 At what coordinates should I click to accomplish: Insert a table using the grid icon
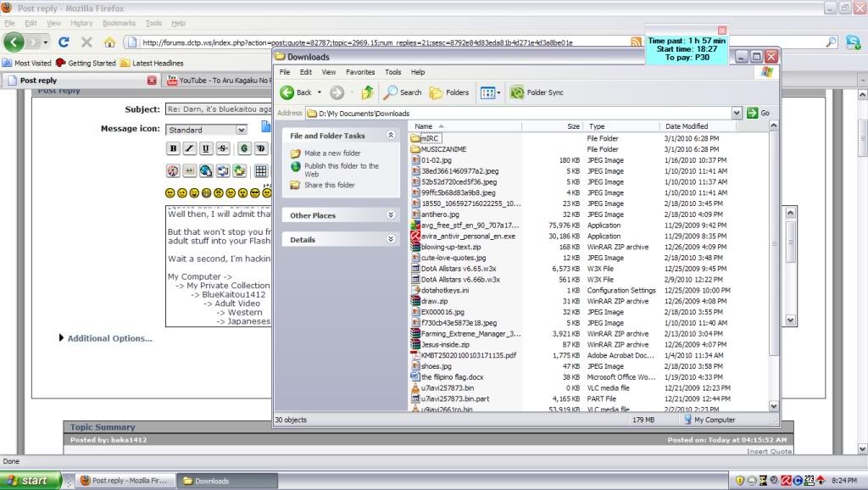[x=261, y=170]
